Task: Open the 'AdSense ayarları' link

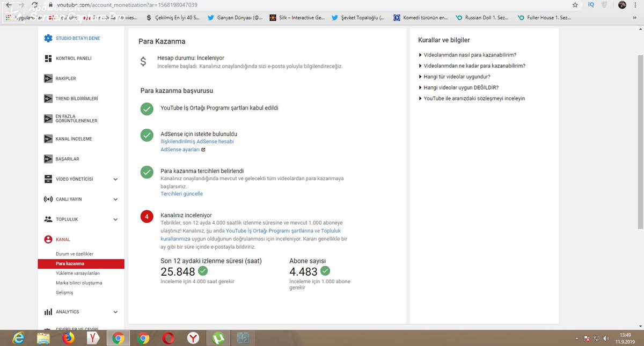Action: tap(180, 150)
